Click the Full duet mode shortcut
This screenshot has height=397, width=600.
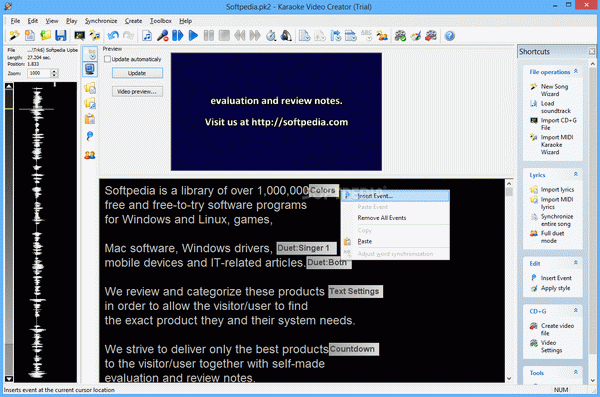552,237
